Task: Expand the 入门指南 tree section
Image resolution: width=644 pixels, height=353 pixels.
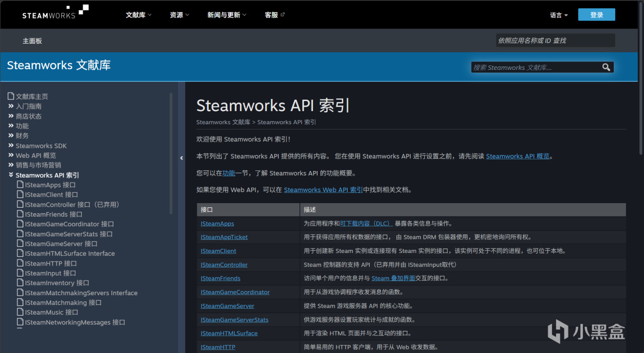Action: [x=11, y=106]
